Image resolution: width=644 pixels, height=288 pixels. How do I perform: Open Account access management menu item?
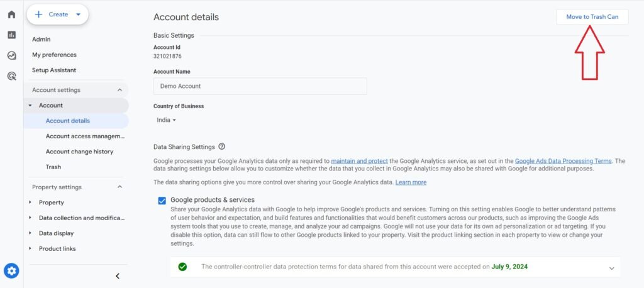pos(85,136)
